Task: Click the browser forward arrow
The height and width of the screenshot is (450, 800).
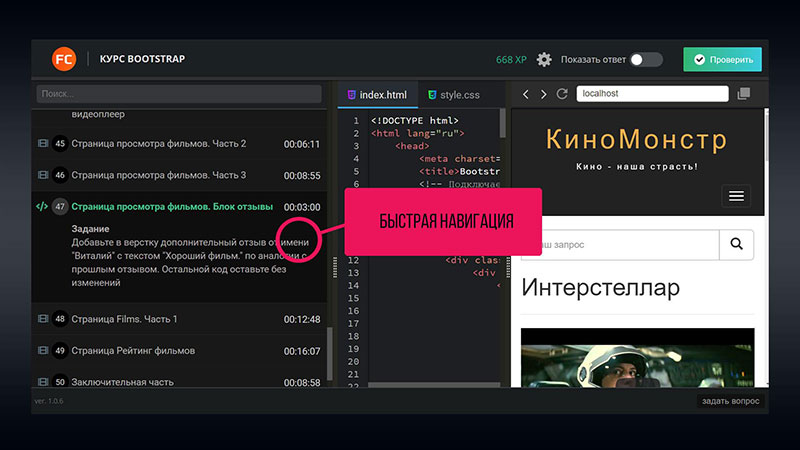Action: click(543, 94)
